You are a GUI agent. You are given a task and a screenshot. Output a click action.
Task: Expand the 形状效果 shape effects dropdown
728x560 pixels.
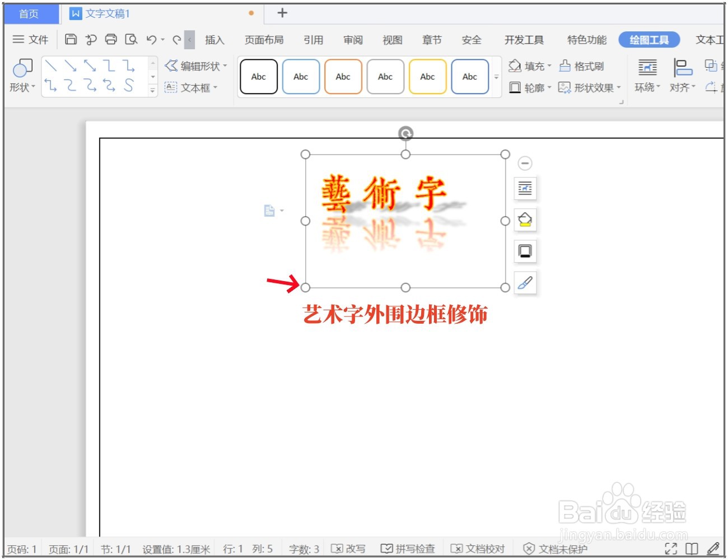coord(618,87)
